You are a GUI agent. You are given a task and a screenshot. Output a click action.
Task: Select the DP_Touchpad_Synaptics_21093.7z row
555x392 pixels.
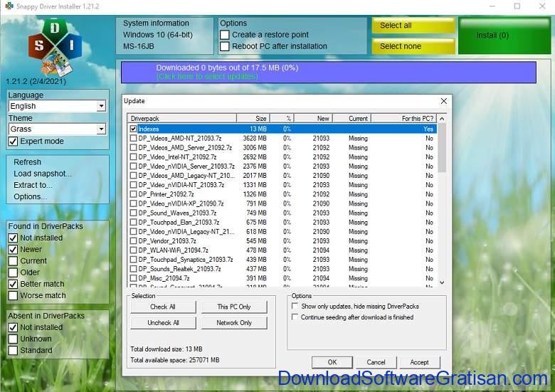coord(282,260)
